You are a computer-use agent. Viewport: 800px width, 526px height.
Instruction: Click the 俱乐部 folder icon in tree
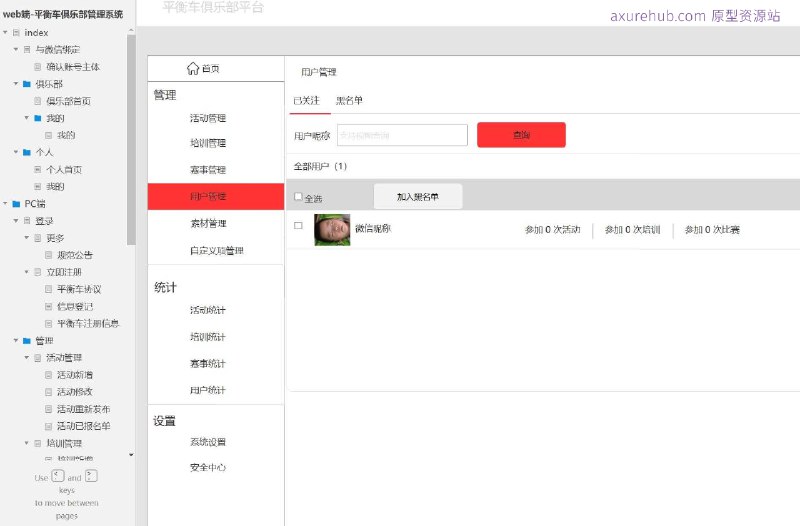click(x=27, y=84)
